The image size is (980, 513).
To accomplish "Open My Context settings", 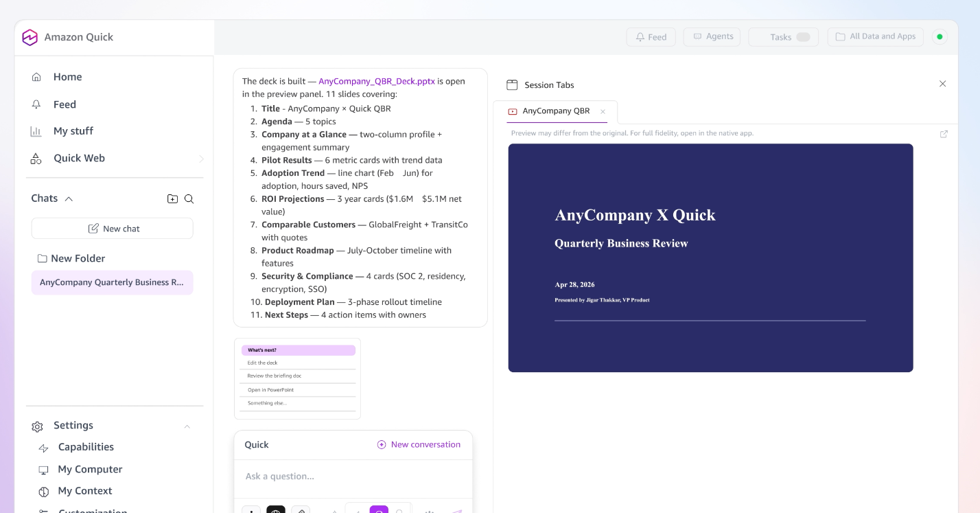I will tap(85, 491).
